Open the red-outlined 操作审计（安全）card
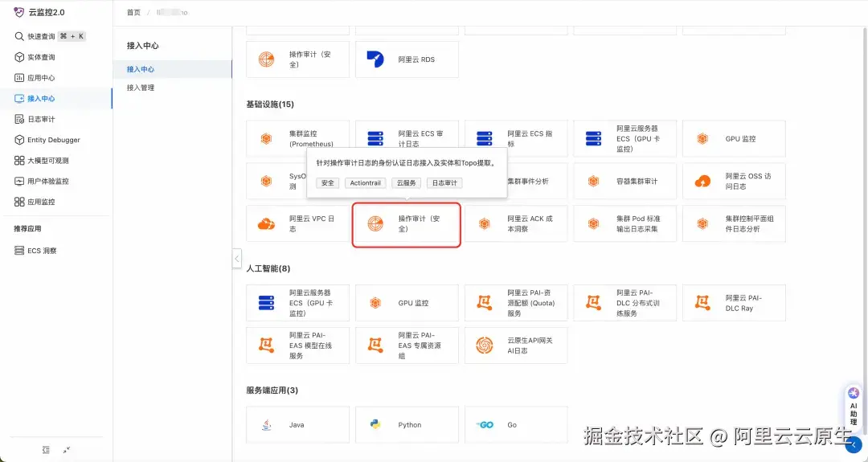This screenshot has width=868, height=462. point(407,223)
